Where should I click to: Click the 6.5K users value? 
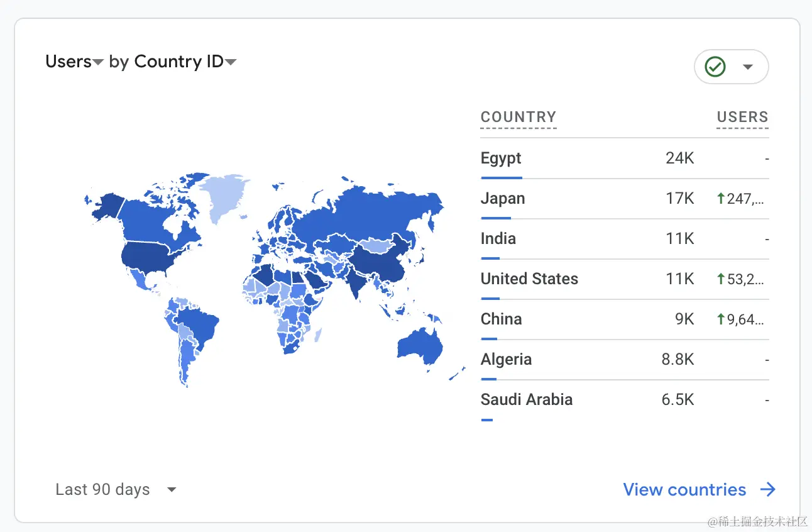(x=678, y=399)
